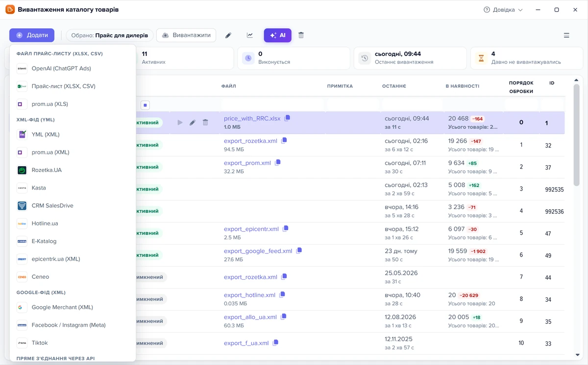Click the history icon in Останнє вивантаження card
This screenshot has height=365, width=588.
(365, 58)
